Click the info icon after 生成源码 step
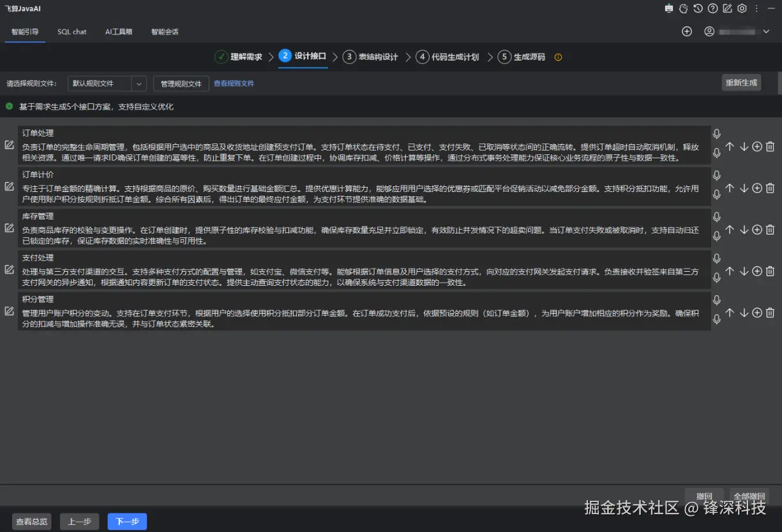This screenshot has height=532, width=782. (558, 57)
